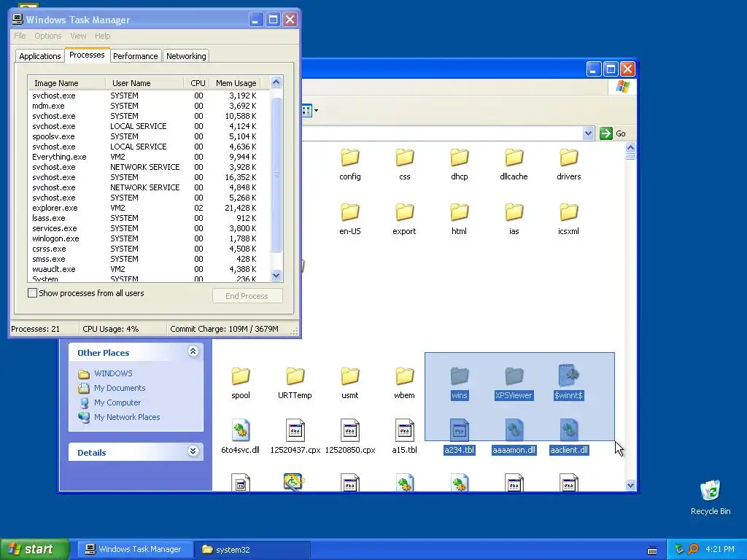The image size is (747, 560).
Task: Sort by the User Name column header
Action: pyautogui.click(x=144, y=83)
